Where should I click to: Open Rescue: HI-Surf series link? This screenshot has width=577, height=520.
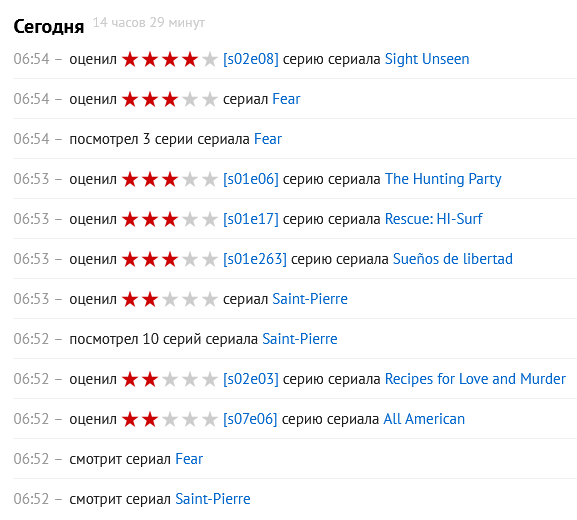(x=433, y=219)
